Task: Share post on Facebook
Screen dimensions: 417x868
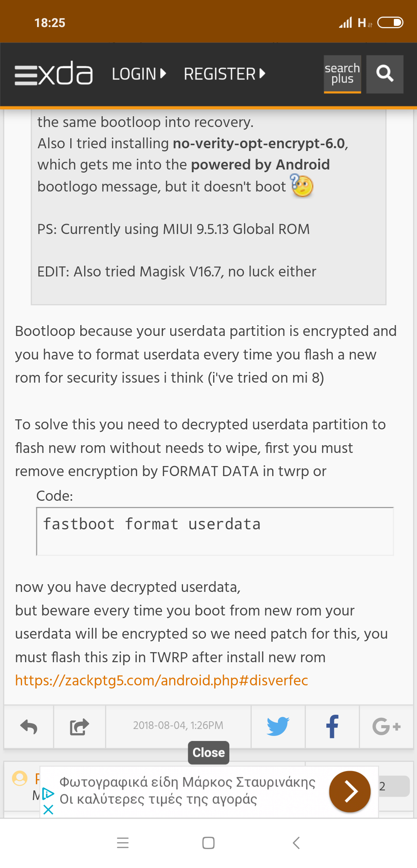Action: click(332, 727)
